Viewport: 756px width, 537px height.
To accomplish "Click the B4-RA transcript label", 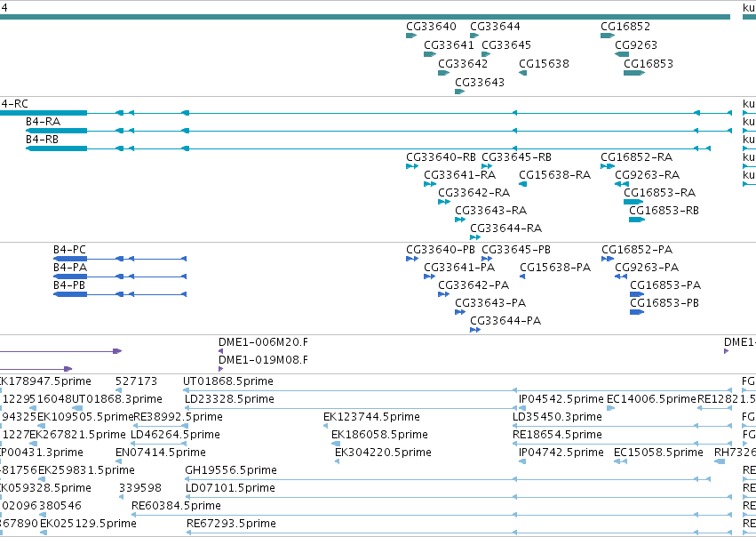I will pos(43,122).
